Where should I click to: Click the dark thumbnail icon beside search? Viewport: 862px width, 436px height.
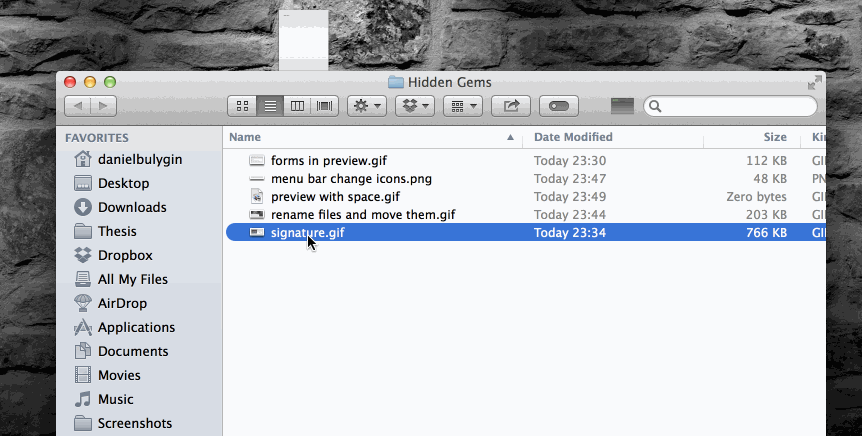[x=622, y=105]
